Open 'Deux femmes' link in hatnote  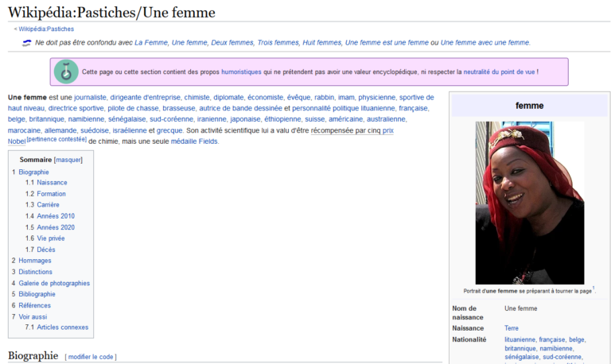(x=232, y=42)
